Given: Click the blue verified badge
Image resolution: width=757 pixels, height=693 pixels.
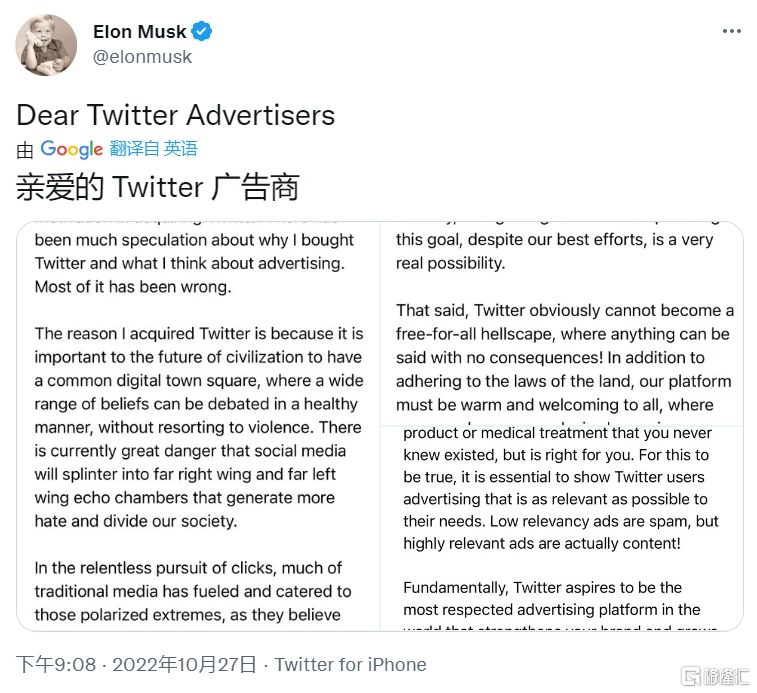Looking at the screenshot, I should pyautogui.click(x=202, y=32).
